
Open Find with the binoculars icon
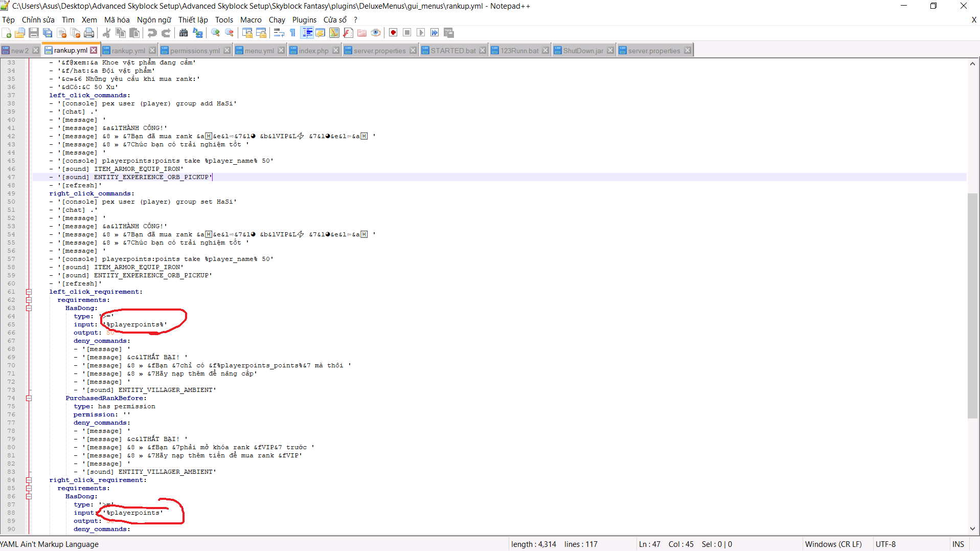(184, 33)
